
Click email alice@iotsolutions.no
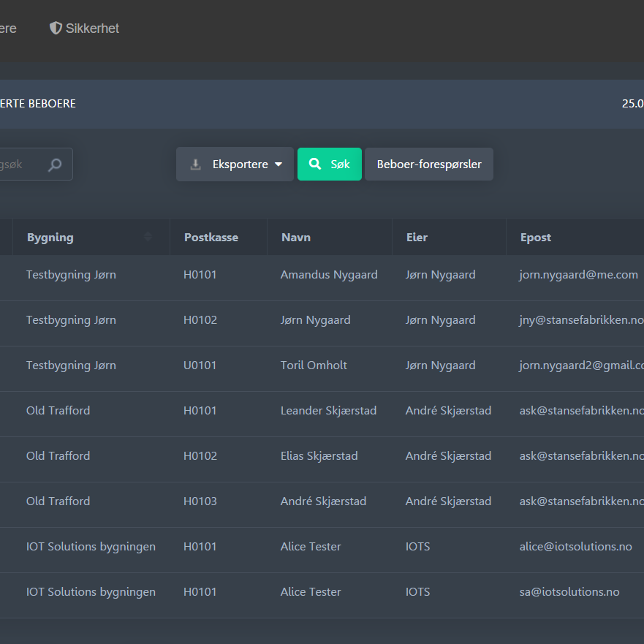575,546
